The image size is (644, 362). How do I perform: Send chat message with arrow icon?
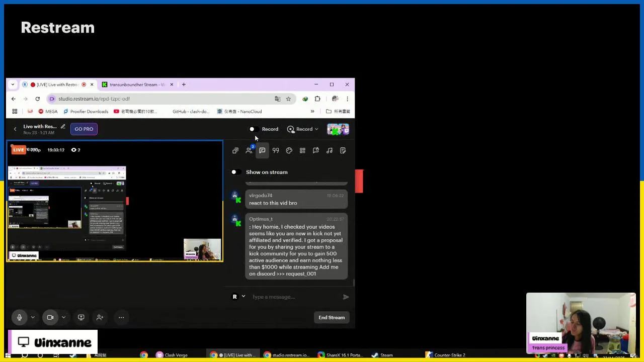point(346,297)
